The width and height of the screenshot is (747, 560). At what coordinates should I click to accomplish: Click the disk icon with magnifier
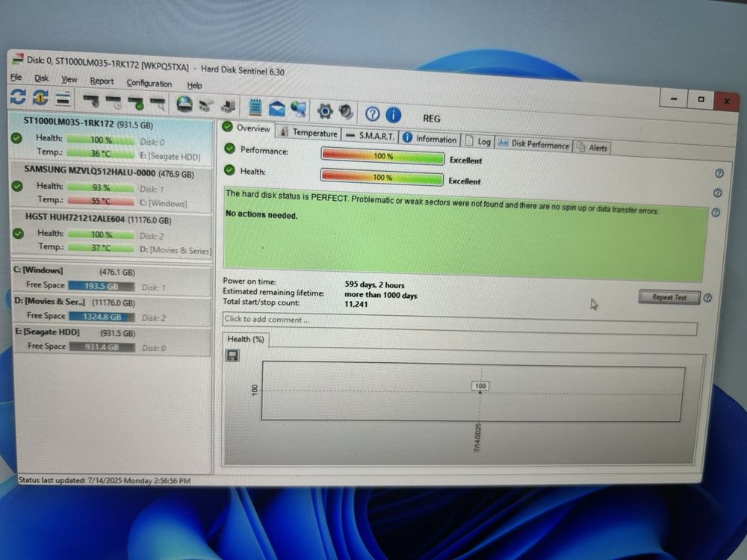pyautogui.click(x=158, y=103)
